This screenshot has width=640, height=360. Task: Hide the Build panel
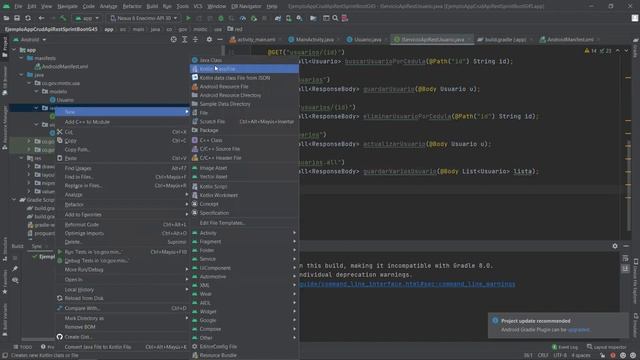pyautogui.click(x=626, y=246)
